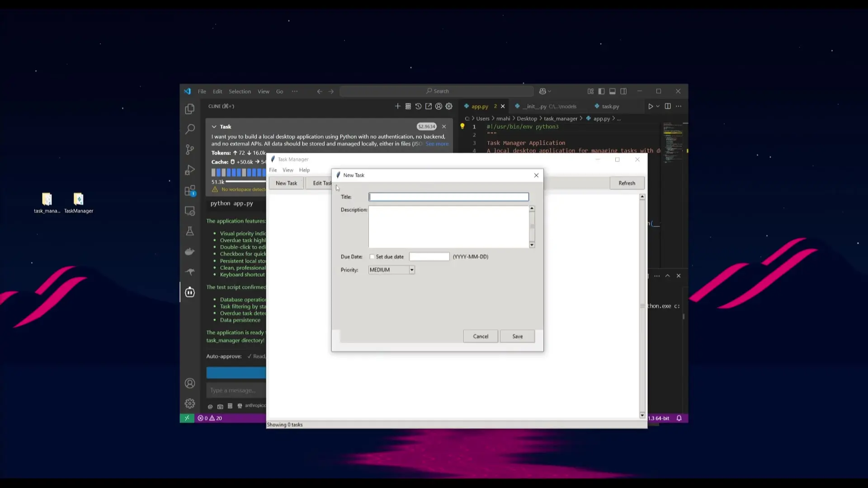Click the notifications bell in status bar
Image resolution: width=868 pixels, height=488 pixels.
click(x=679, y=418)
